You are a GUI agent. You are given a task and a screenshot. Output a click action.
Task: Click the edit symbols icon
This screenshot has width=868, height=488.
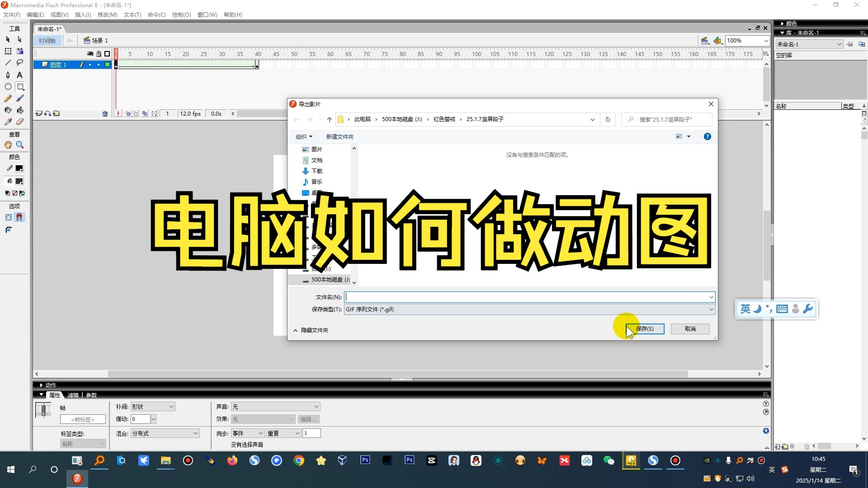[x=717, y=41]
